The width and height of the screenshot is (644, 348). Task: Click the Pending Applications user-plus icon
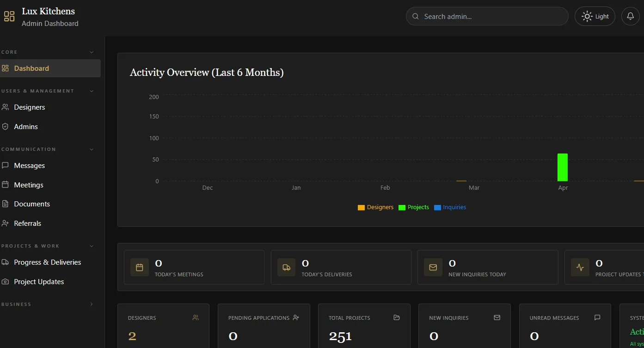(x=296, y=317)
